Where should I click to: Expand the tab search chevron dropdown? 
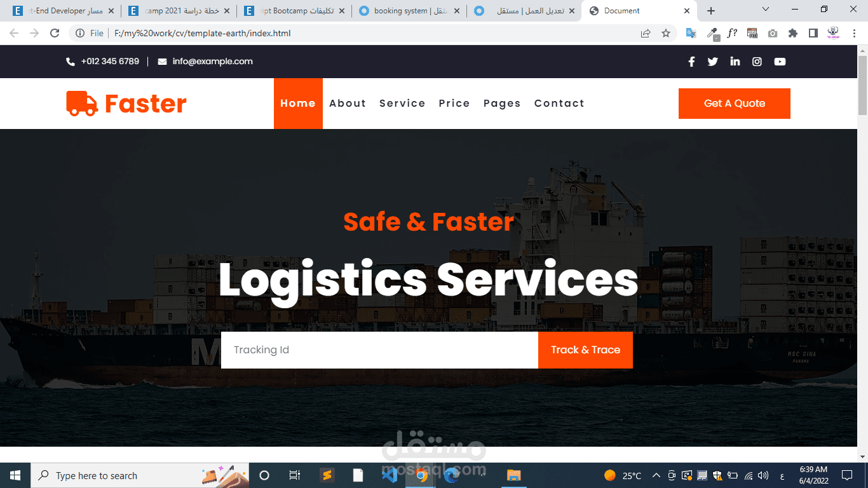(765, 10)
